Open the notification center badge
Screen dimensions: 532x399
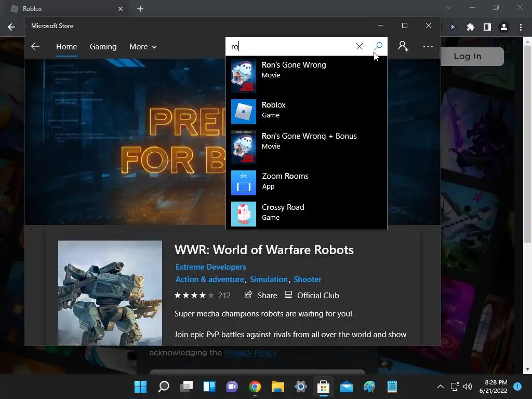[517, 387]
